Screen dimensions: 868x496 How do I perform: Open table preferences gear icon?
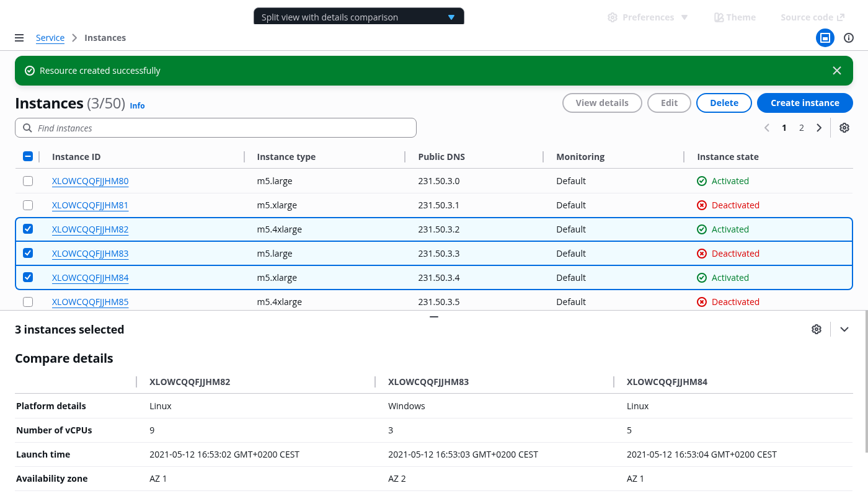pos(844,128)
